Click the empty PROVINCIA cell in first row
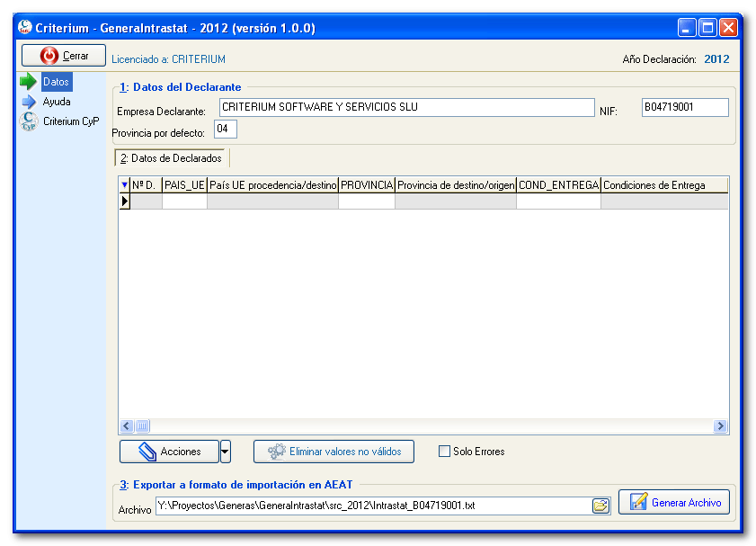This screenshot has height=546, width=756. [x=367, y=201]
